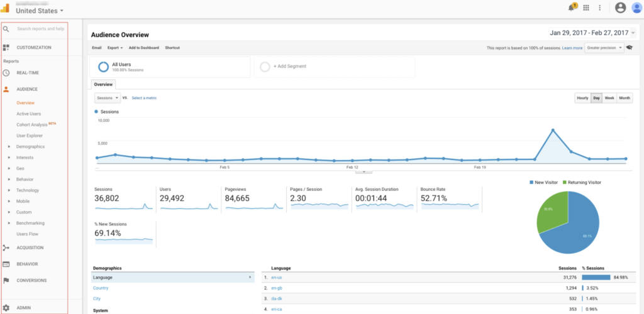Open Real-Time reports clock icon
This screenshot has width=644, height=314.
[x=6, y=73]
